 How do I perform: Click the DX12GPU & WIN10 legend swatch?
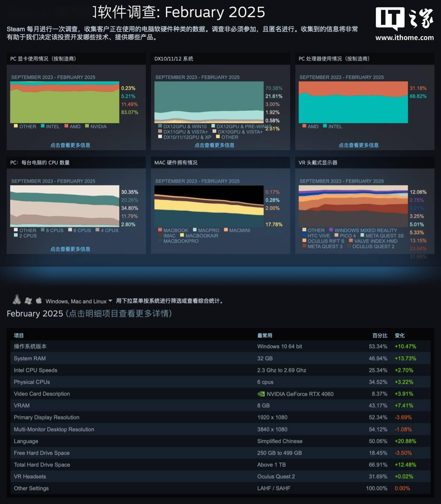pyautogui.click(x=160, y=126)
